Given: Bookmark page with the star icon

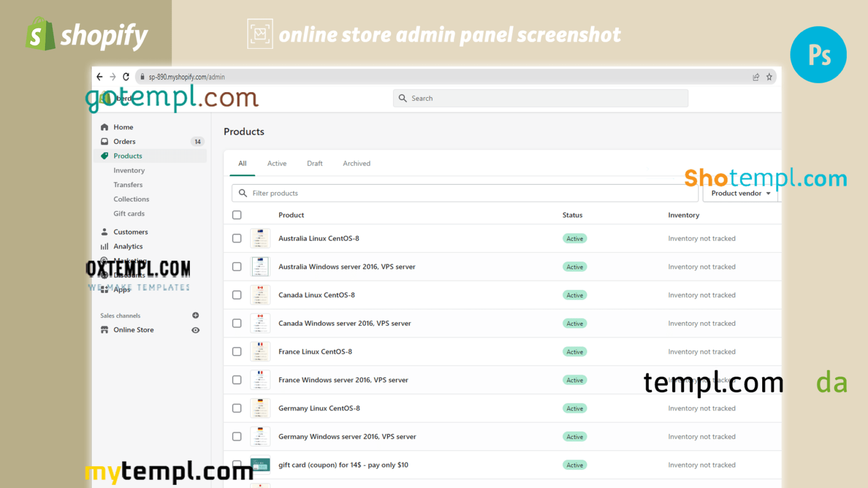Looking at the screenshot, I should coord(769,77).
